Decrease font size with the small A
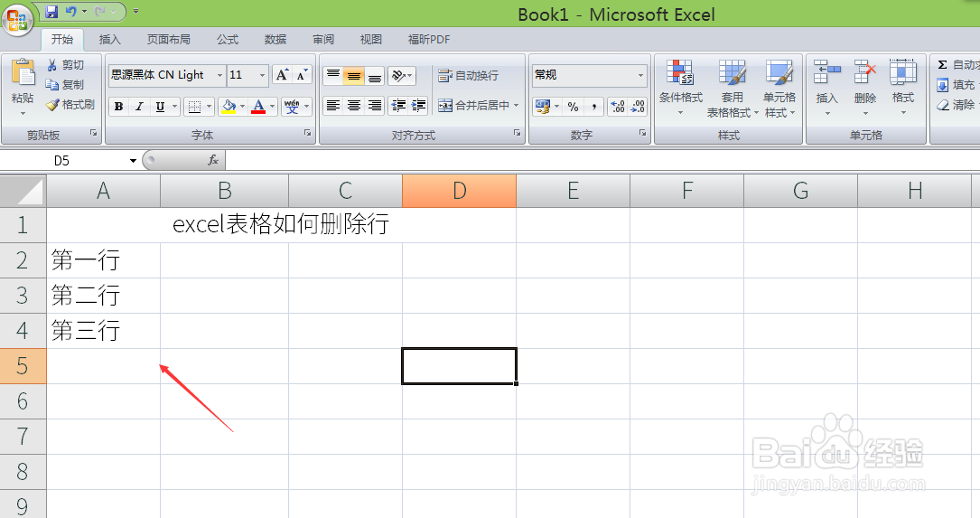980x518 pixels. pos(302,75)
